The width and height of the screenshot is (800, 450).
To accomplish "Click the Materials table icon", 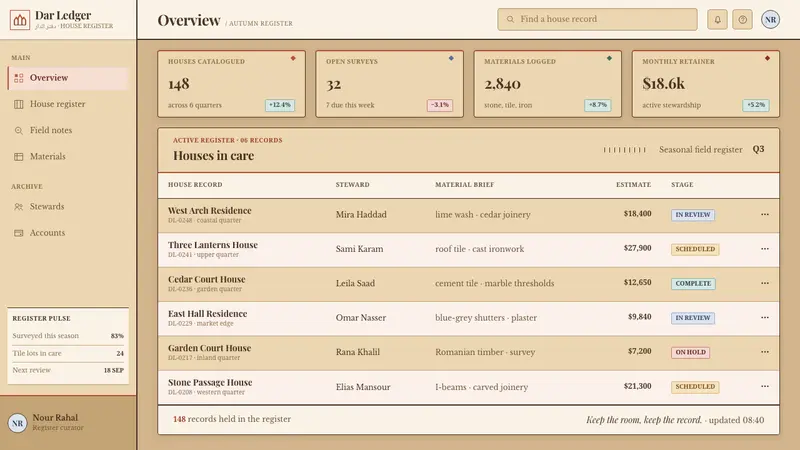I will coord(19,157).
